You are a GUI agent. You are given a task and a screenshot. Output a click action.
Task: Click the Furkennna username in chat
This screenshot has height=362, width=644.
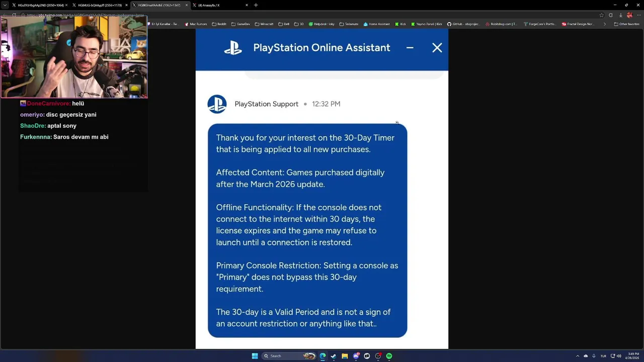click(x=36, y=137)
